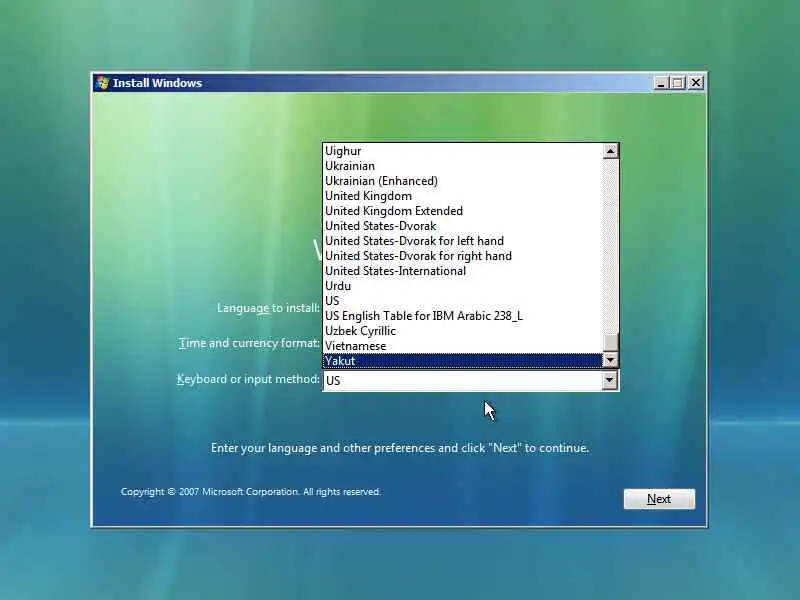Choose Urdu from the list

[x=462, y=286]
